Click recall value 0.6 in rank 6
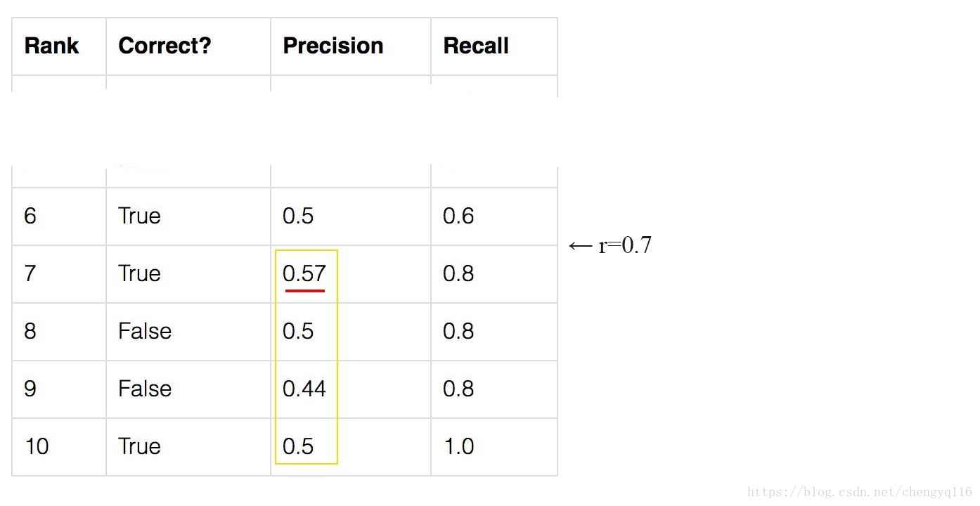This screenshot has height=506, width=980. (458, 216)
